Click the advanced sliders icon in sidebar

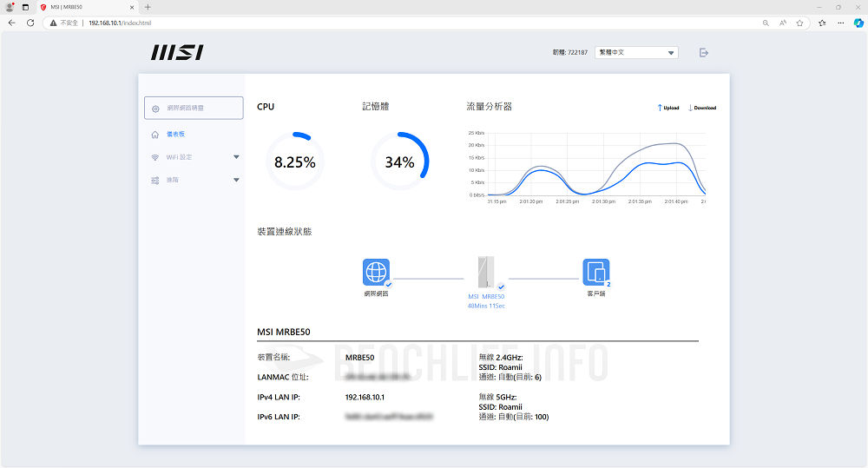(x=155, y=180)
